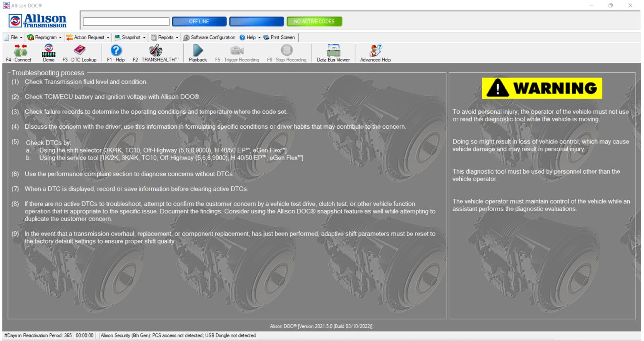Click the 00:00:00 timer in status bar
Screen dimensions: 644x341
coord(85,336)
